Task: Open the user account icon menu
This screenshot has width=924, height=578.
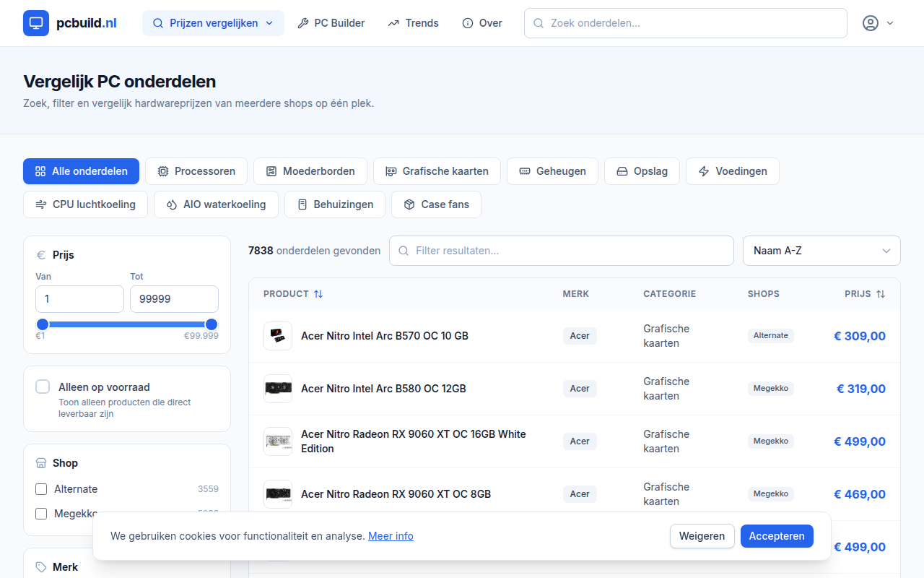Action: [871, 23]
